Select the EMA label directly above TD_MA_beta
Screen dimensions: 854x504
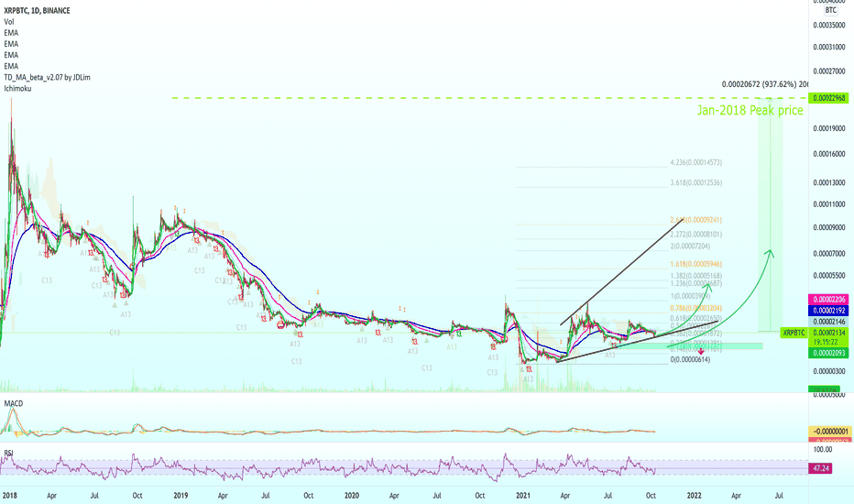click(x=11, y=66)
